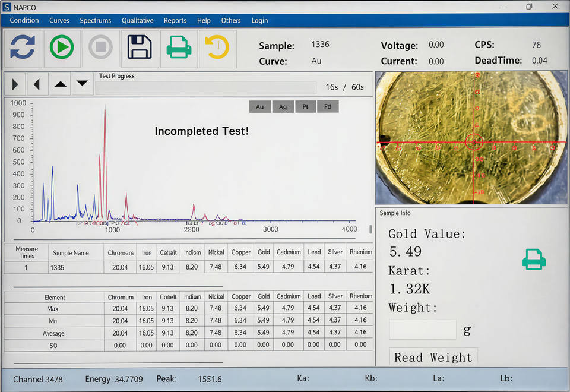The height and width of the screenshot is (392, 570).
Task: Click the green printer icon in toolbar
Action: pyautogui.click(x=179, y=48)
